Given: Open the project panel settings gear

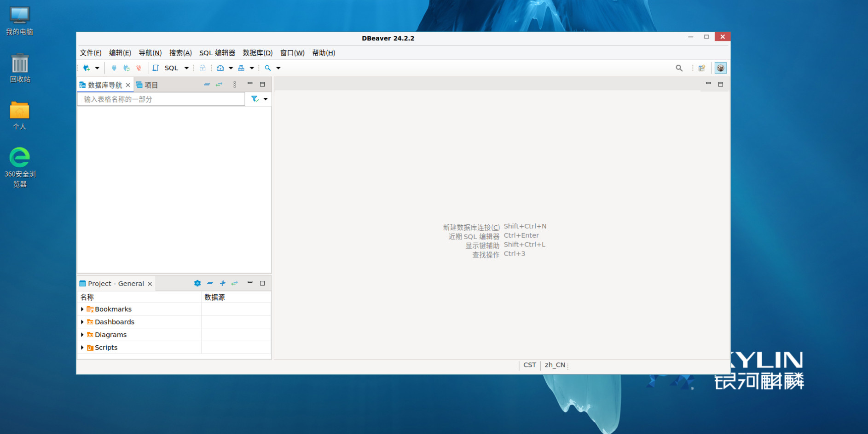Looking at the screenshot, I should pos(197,283).
